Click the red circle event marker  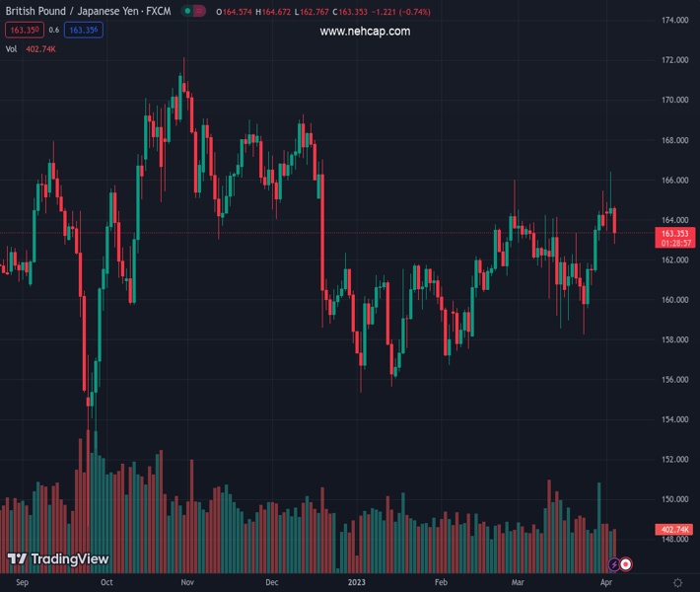click(626, 564)
